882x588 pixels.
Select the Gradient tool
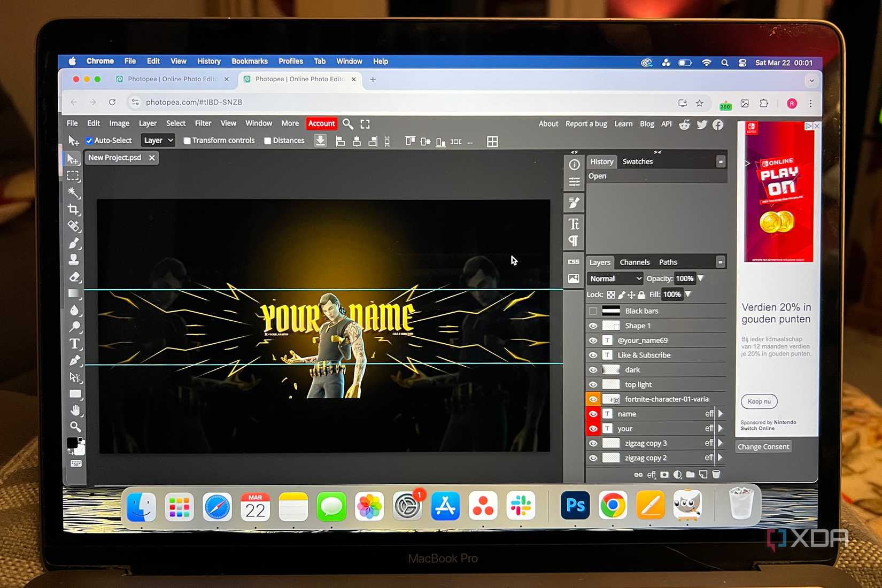pyautogui.click(x=75, y=293)
